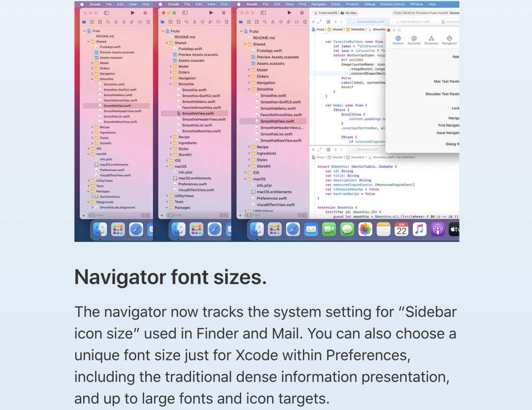Image resolution: width=532 pixels, height=410 pixels.
Task: Choose My Mac run destination
Action: click(349, 13)
